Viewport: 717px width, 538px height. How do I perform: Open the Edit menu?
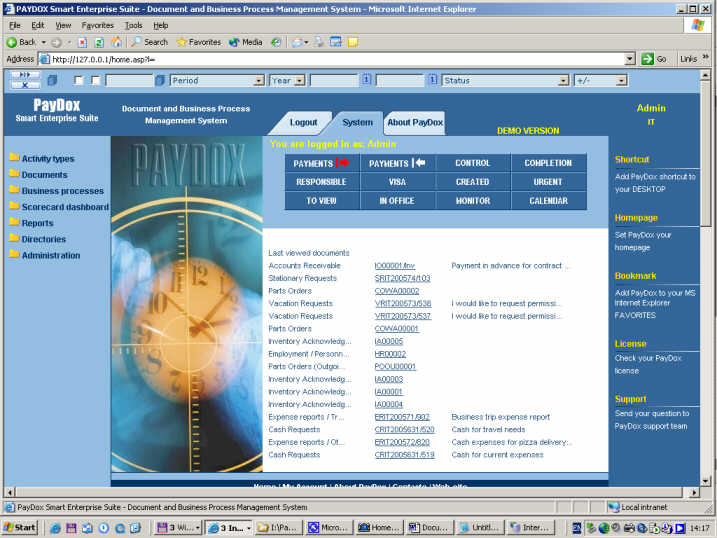coord(37,26)
